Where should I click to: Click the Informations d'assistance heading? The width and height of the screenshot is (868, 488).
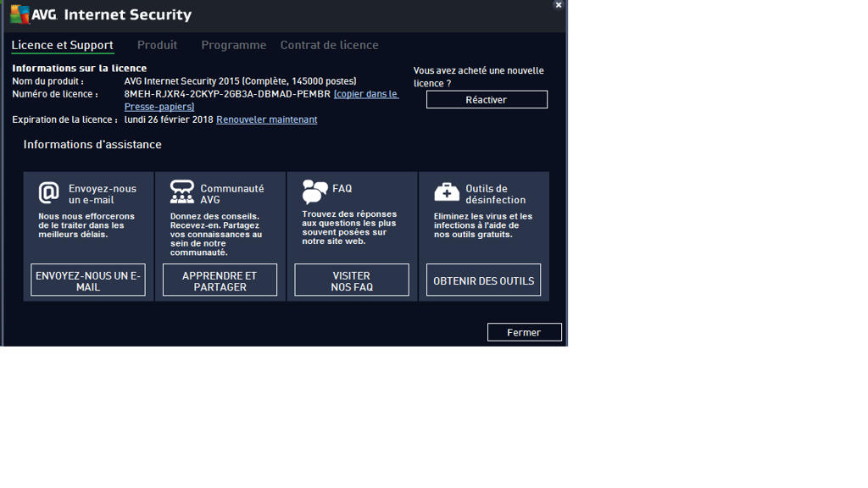tap(92, 144)
